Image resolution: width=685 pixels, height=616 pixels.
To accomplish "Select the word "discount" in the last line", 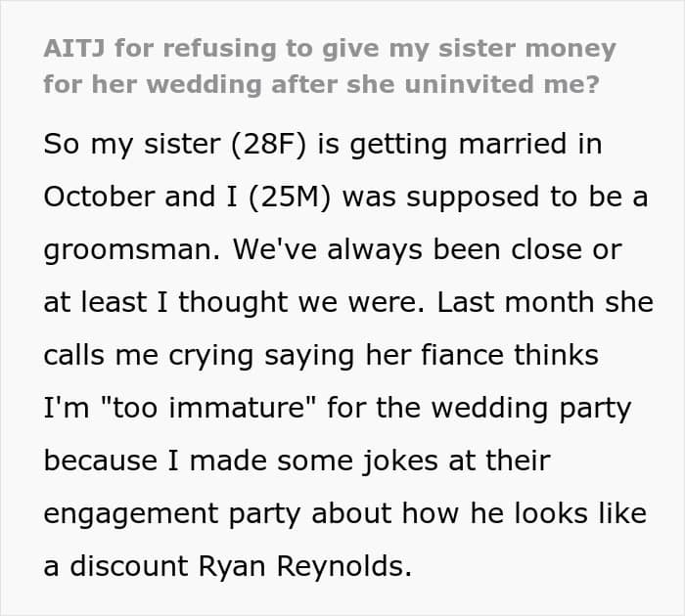I will [129, 565].
